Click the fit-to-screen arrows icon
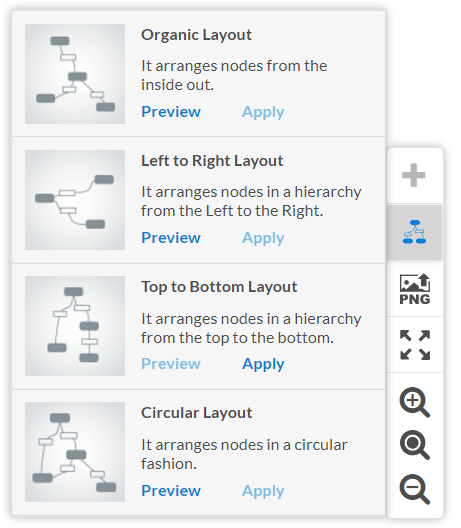The image size is (461, 528). pyautogui.click(x=415, y=345)
